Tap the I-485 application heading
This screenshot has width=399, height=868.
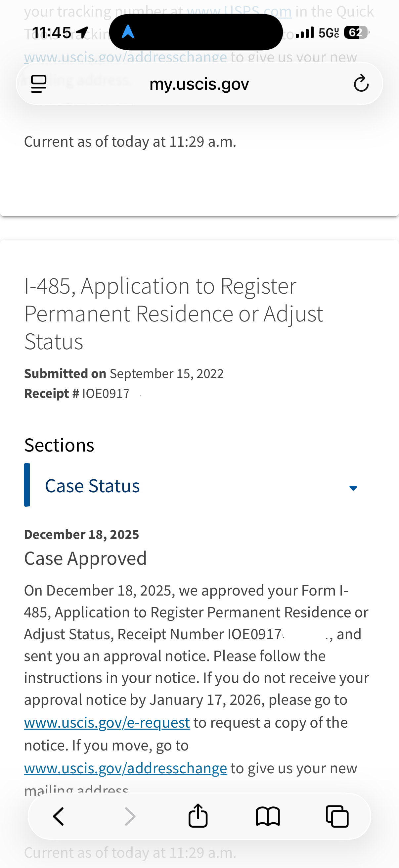point(173,313)
